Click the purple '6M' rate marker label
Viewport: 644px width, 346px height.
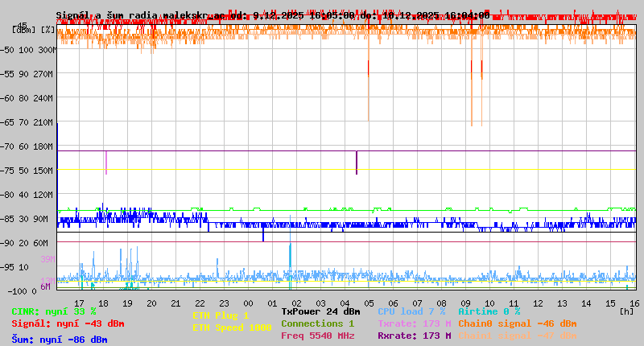[46, 286]
